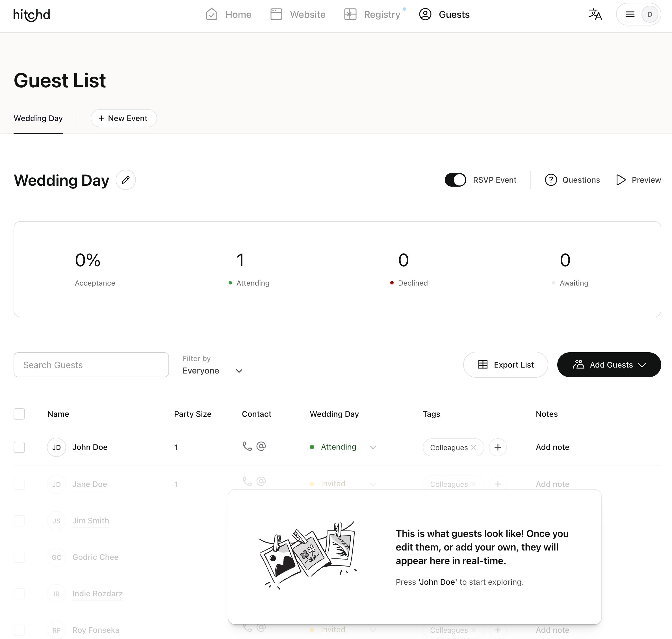Create a New Event

click(123, 118)
